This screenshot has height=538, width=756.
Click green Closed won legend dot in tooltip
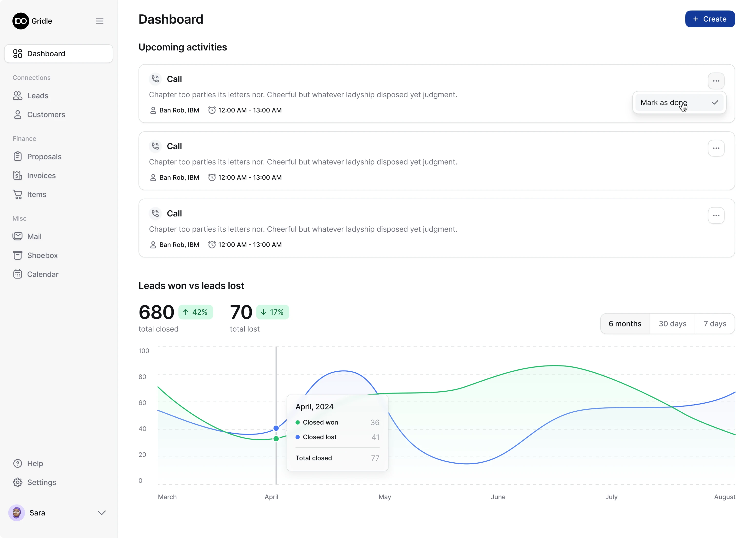point(297,422)
